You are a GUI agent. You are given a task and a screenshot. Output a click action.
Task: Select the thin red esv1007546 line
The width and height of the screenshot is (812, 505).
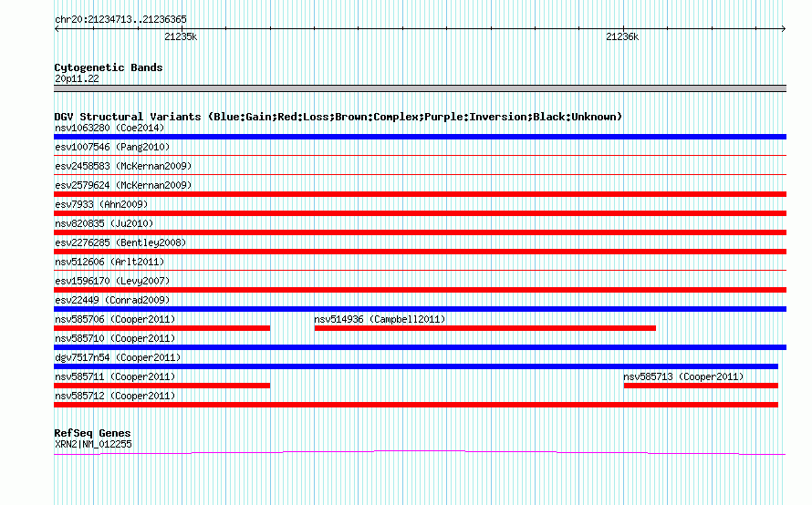pyautogui.click(x=420, y=155)
